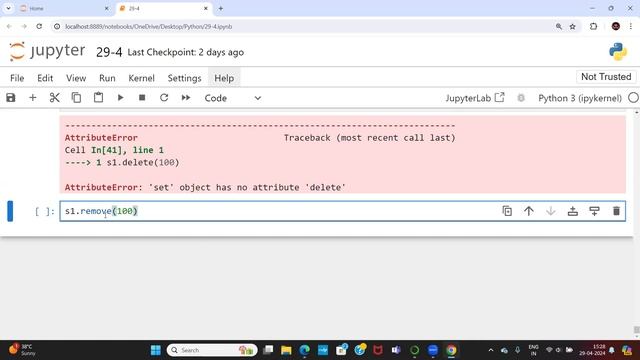
Task: Open File Explorer from the taskbar
Action: pos(286,350)
